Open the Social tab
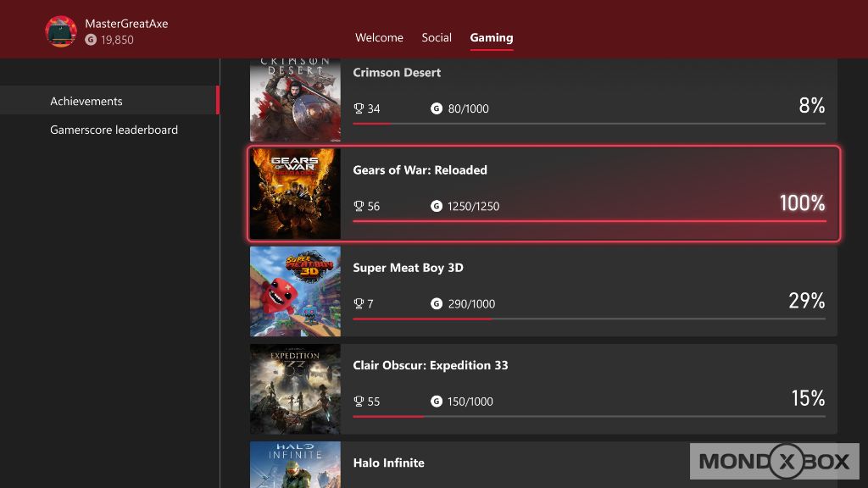This screenshot has height=488, width=868. click(x=437, y=37)
